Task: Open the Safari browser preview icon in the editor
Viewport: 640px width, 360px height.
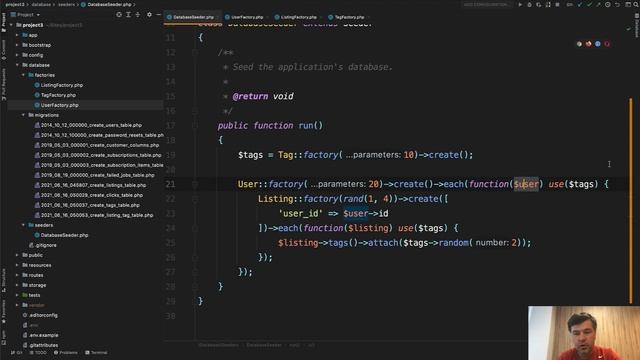Action: (598, 44)
